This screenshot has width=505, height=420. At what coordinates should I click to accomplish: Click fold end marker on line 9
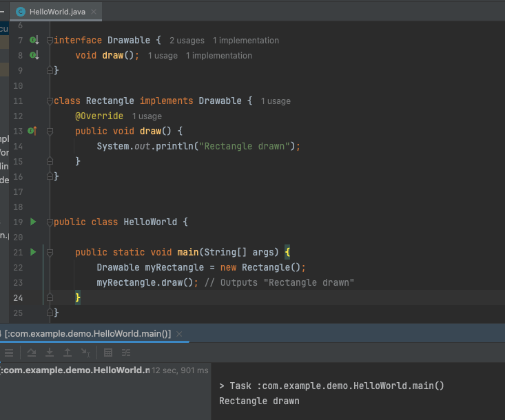[50, 70]
